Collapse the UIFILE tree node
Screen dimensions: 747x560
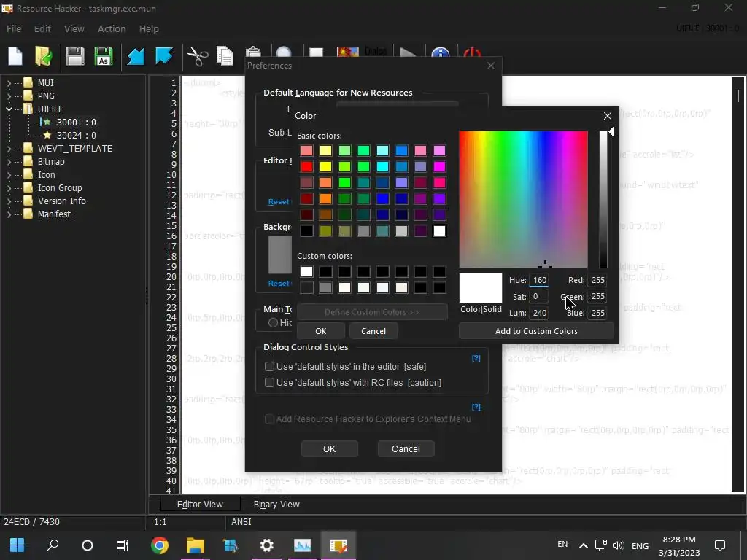coord(9,109)
